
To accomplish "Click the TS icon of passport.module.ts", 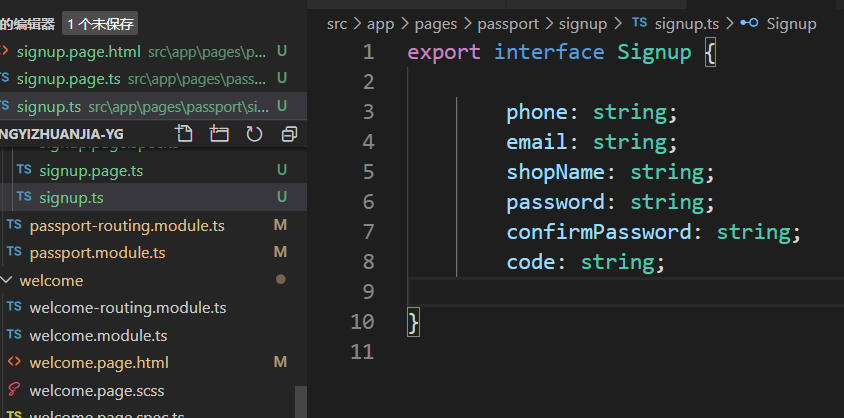I will [x=15, y=252].
